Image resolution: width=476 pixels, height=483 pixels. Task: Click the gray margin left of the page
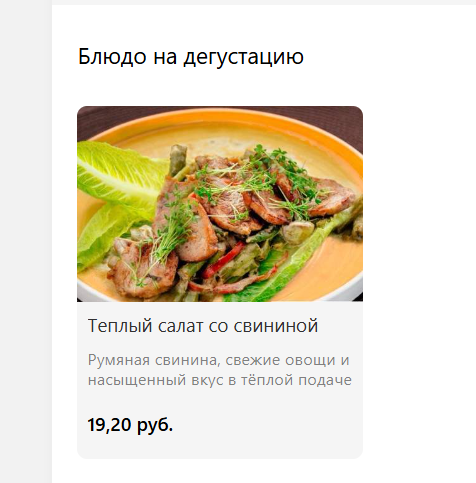point(26,241)
